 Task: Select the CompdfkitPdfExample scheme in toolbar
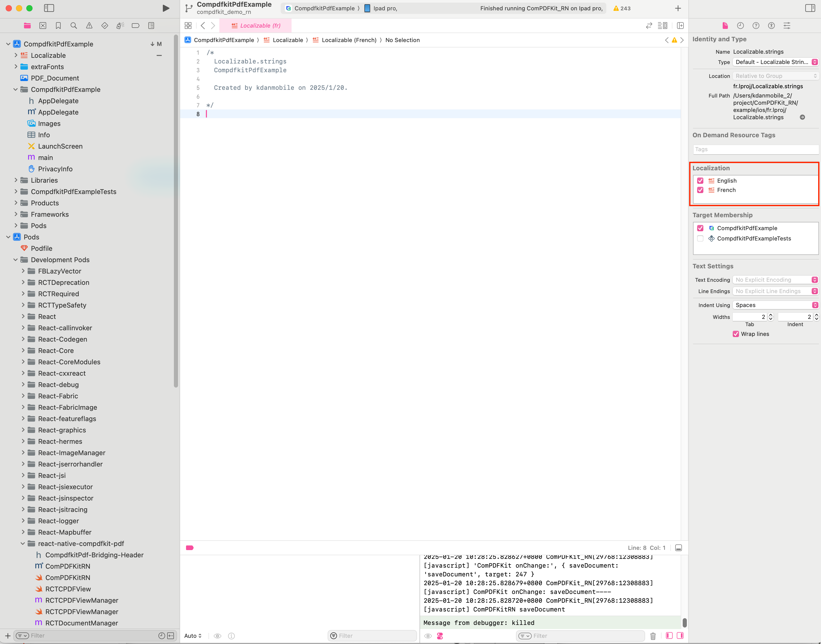pos(320,8)
